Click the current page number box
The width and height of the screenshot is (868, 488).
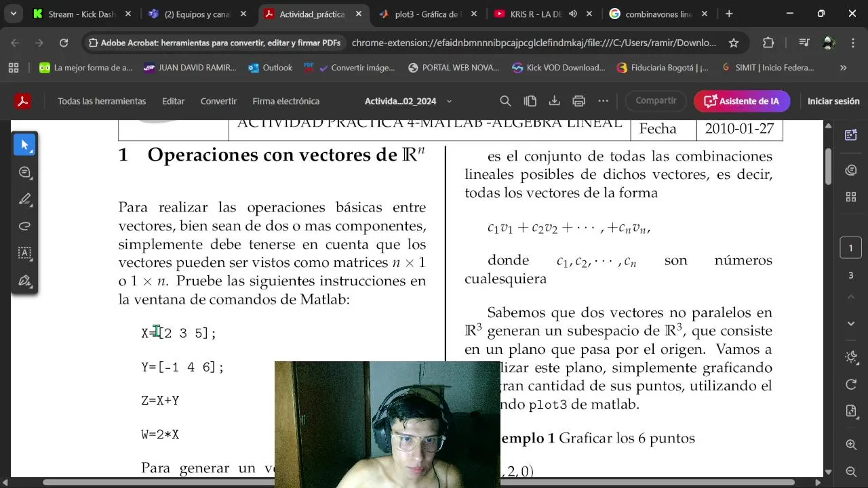tap(851, 248)
